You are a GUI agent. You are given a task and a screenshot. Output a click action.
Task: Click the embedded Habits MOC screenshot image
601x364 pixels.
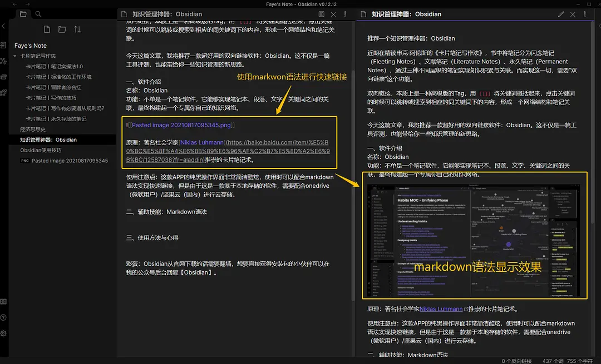pyautogui.click(x=474, y=241)
